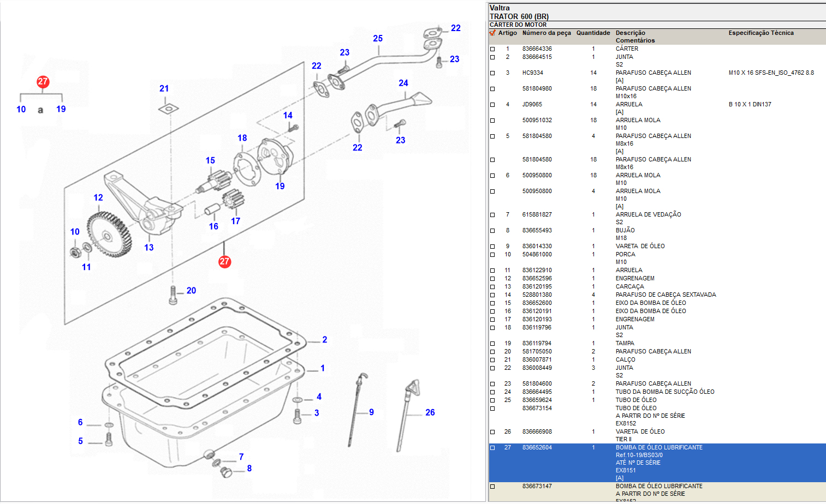The width and height of the screenshot is (826, 504).
Task: Click the red checkmark icon in table header
Action: click(x=492, y=33)
